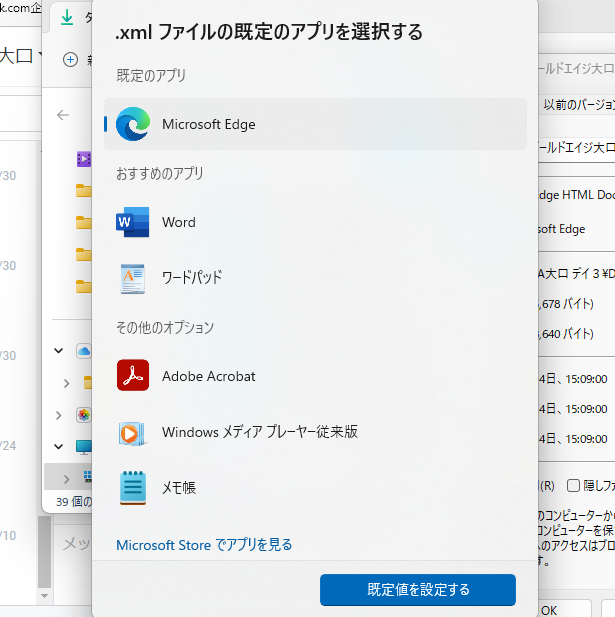Screen dimensions: 615x617
Task: Collapse the OneDrive cloud tree node
Action: tap(58, 351)
